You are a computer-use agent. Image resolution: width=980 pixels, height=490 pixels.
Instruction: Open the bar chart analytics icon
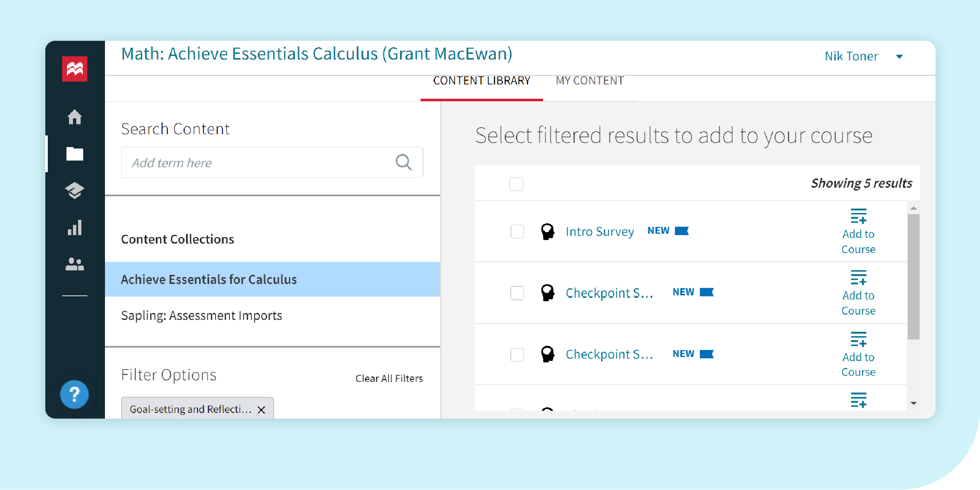[x=74, y=228]
